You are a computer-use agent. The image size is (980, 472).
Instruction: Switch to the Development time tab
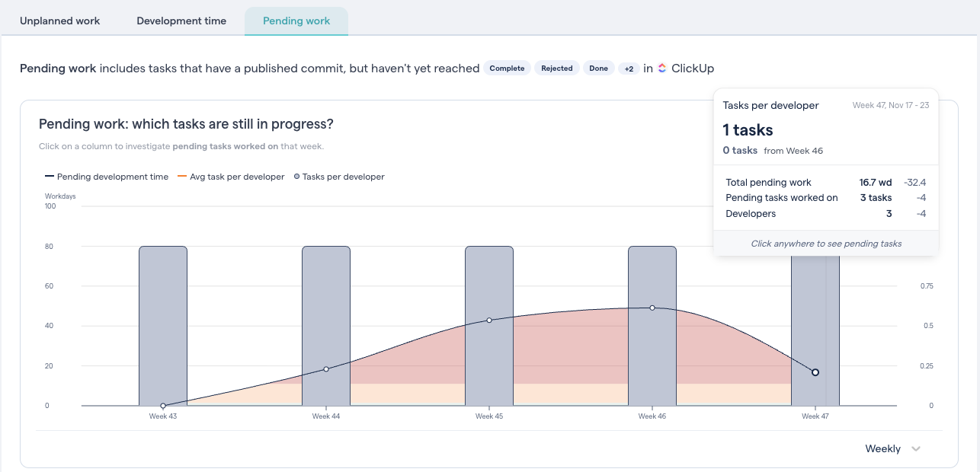(181, 21)
